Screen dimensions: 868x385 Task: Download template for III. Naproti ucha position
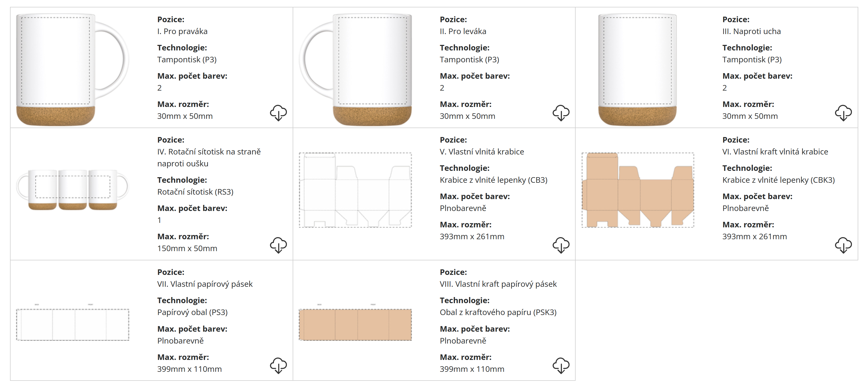pyautogui.click(x=843, y=112)
